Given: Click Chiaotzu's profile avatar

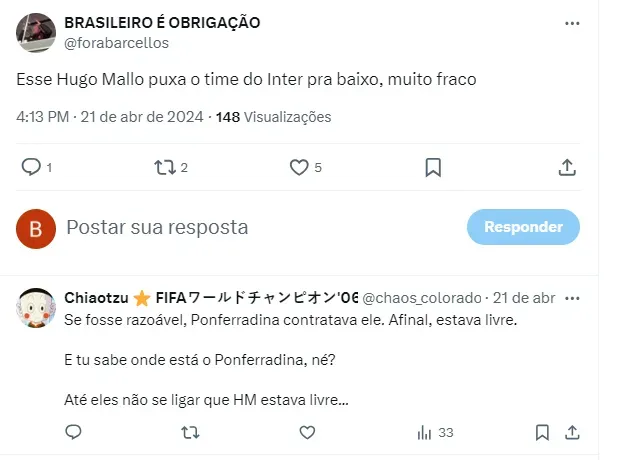Looking at the screenshot, I should 36,308.
